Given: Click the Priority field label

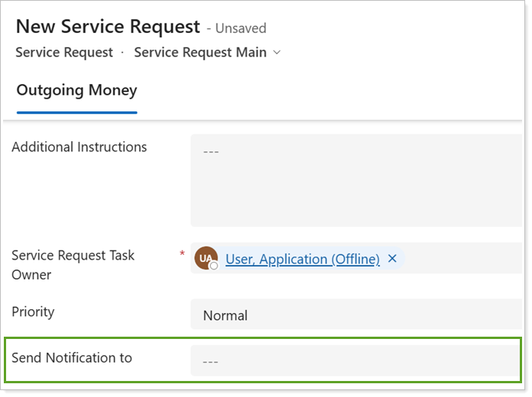Looking at the screenshot, I should coord(33,311).
